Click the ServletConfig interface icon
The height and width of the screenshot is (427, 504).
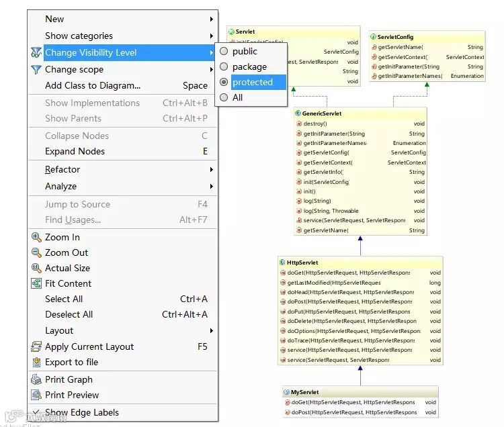373,37
